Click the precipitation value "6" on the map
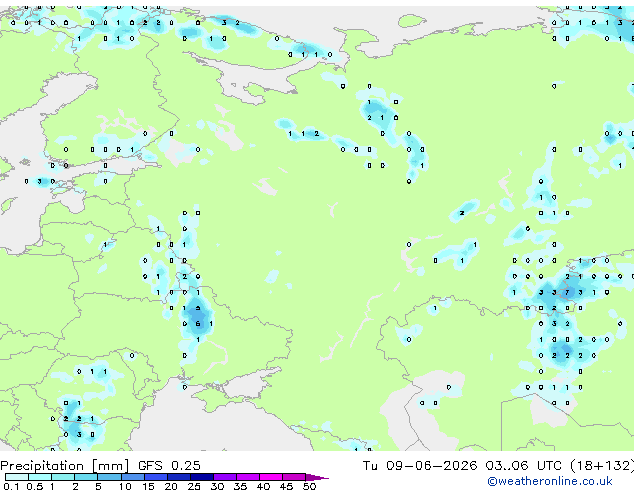Viewport: 634px width, 490px height. pyautogui.click(x=198, y=324)
